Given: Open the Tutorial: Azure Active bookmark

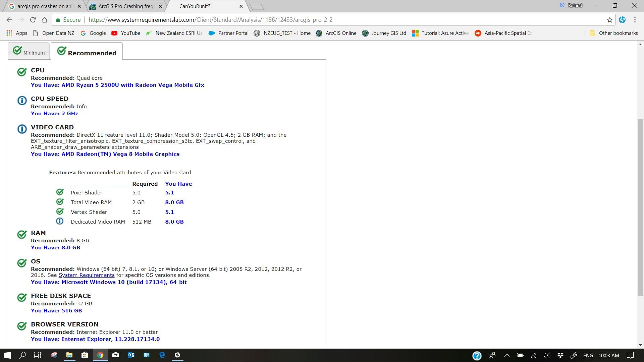Looking at the screenshot, I should pyautogui.click(x=440, y=33).
